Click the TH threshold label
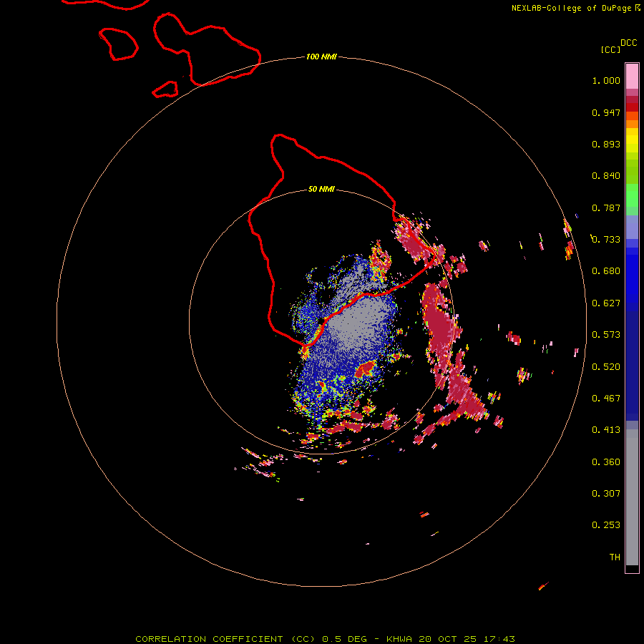 click(x=615, y=557)
